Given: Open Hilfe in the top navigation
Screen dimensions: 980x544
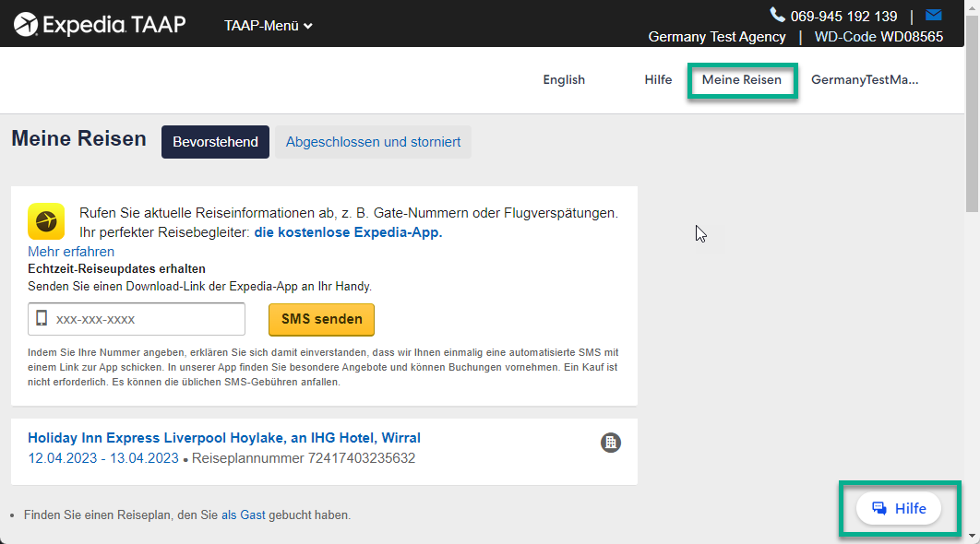Looking at the screenshot, I should pos(658,80).
